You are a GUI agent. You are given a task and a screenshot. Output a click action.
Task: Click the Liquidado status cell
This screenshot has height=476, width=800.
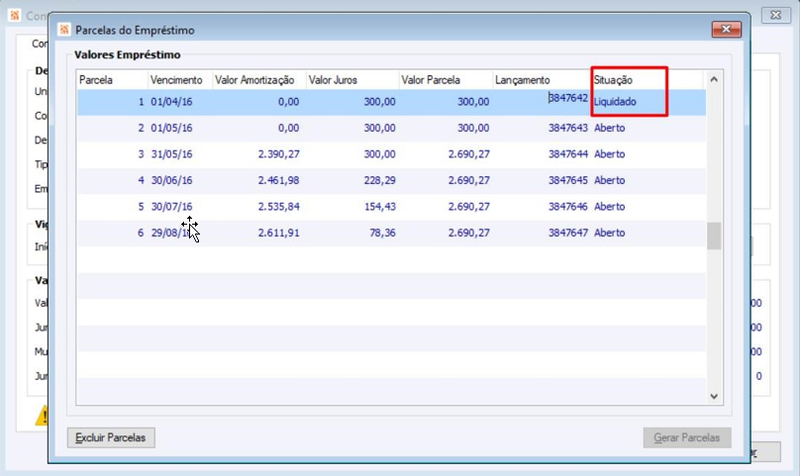[615, 102]
